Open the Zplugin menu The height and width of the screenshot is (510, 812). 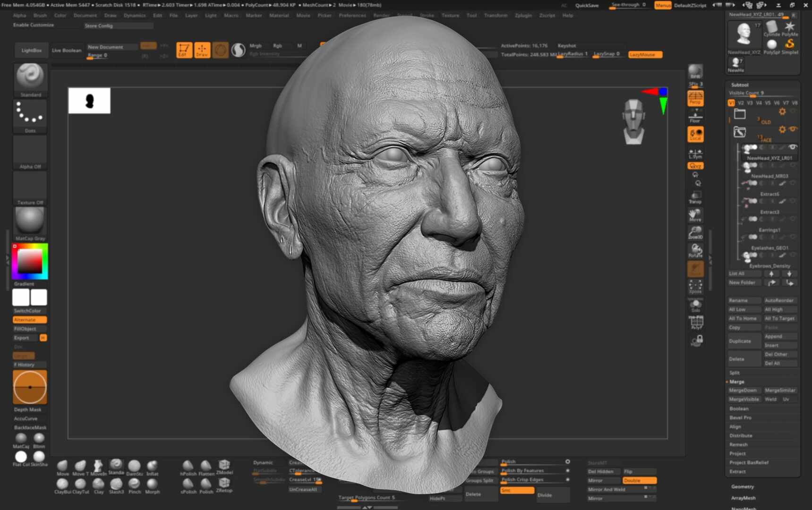(523, 15)
